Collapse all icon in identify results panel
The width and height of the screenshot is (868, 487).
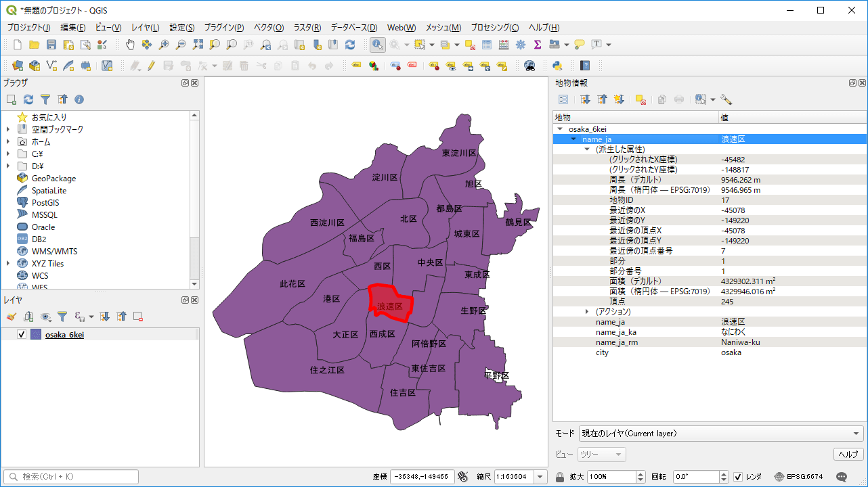pyautogui.click(x=602, y=99)
